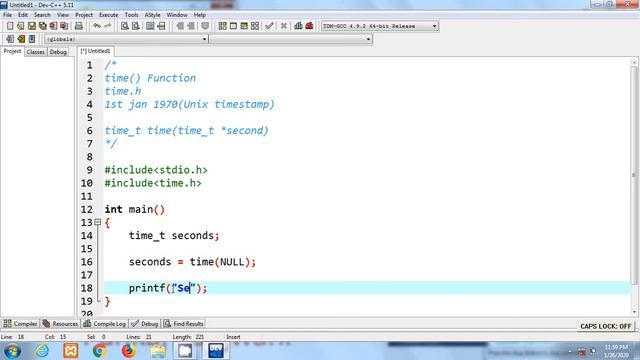Click the Goto Bookmark icon on second toolbar row
The image size is (640, 360).
[32, 39]
